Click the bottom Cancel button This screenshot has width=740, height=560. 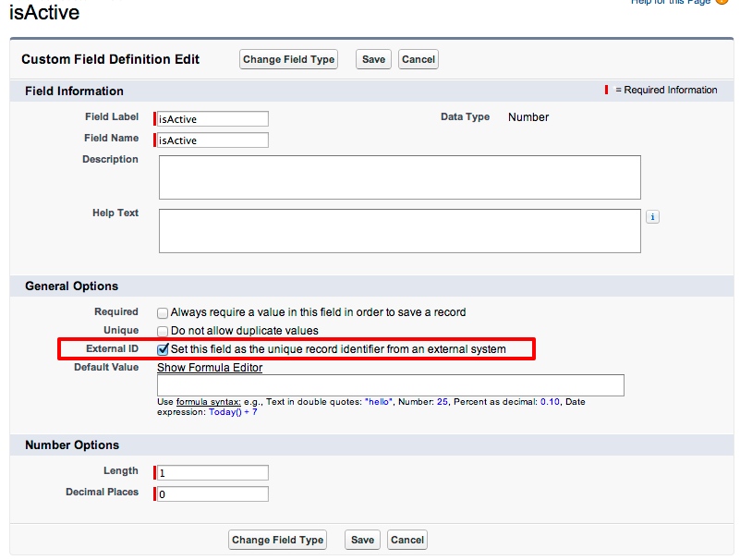tap(407, 540)
